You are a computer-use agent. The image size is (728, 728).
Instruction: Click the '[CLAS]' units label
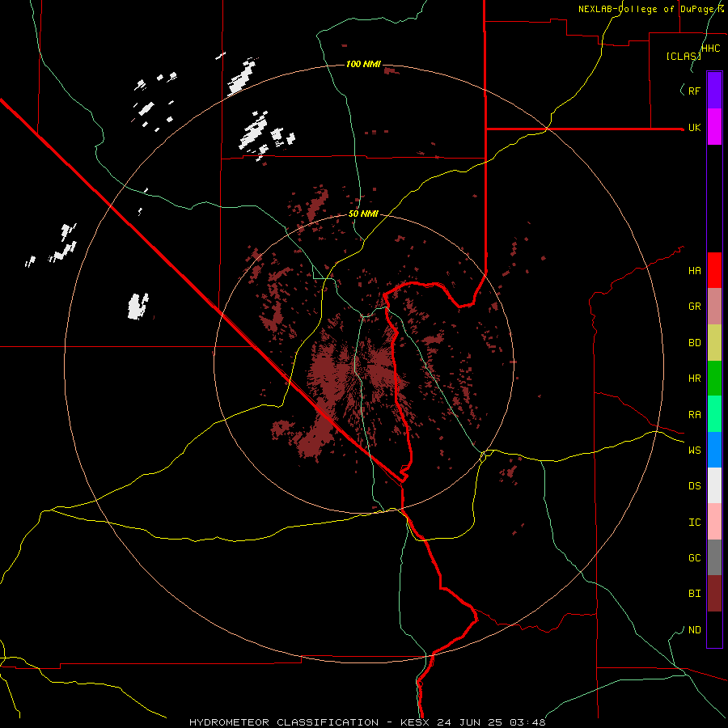pyautogui.click(x=684, y=56)
